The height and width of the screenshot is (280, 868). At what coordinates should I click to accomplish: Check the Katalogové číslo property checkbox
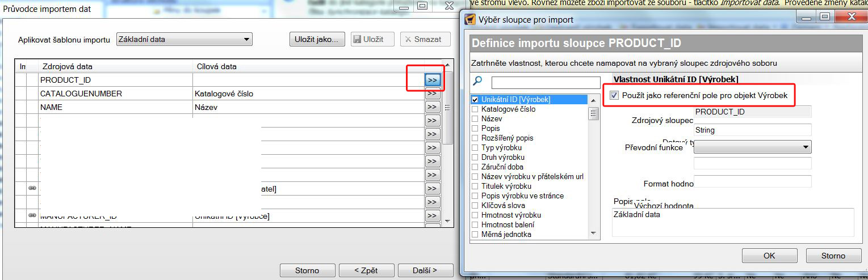475,109
